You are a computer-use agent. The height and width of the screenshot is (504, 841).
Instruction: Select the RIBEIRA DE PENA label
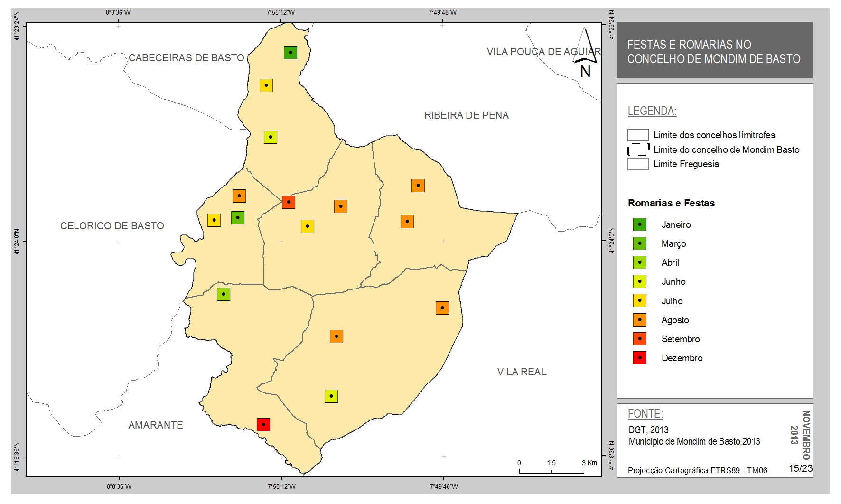click(467, 115)
